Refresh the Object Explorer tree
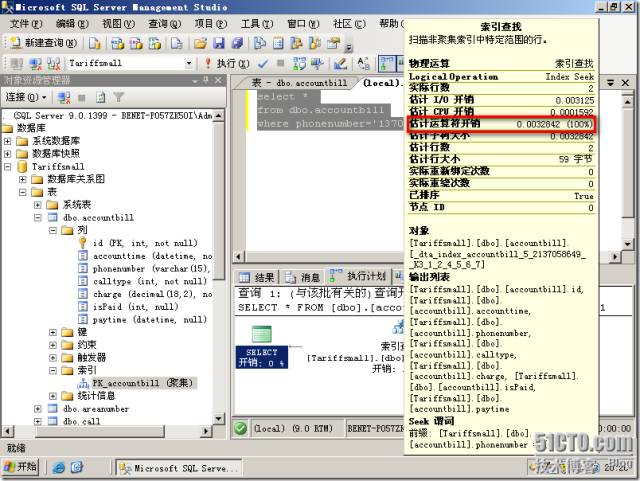 (100, 97)
